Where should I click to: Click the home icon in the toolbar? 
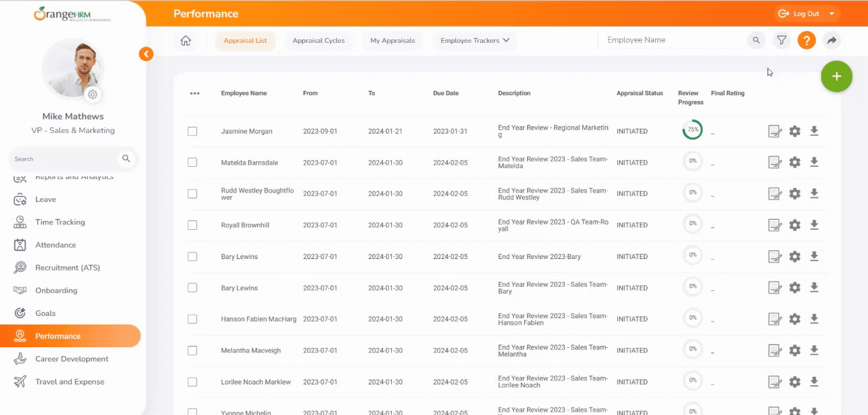[186, 41]
